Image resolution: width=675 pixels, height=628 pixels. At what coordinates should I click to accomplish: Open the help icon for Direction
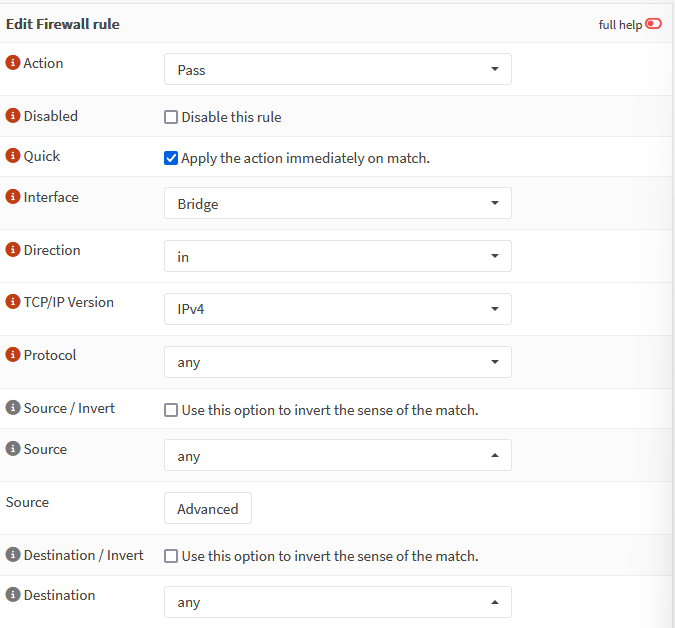pyautogui.click(x=13, y=250)
